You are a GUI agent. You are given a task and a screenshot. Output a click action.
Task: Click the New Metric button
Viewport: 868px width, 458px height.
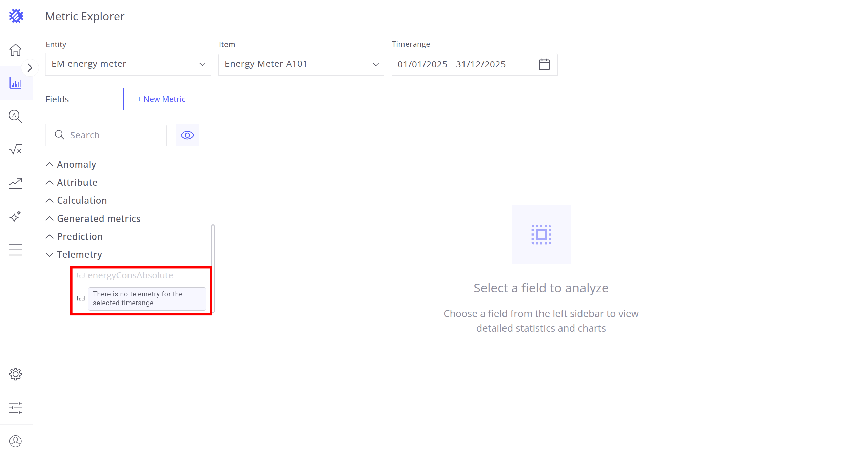(x=161, y=99)
